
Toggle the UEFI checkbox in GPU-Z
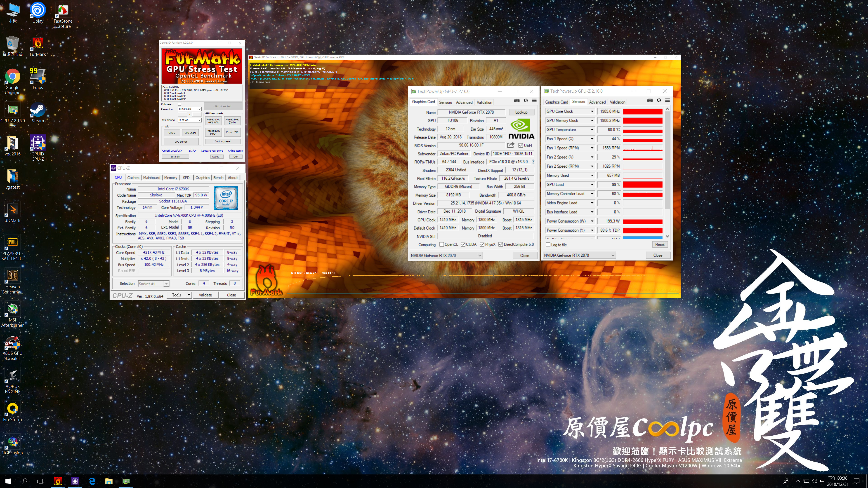(x=521, y=145)
